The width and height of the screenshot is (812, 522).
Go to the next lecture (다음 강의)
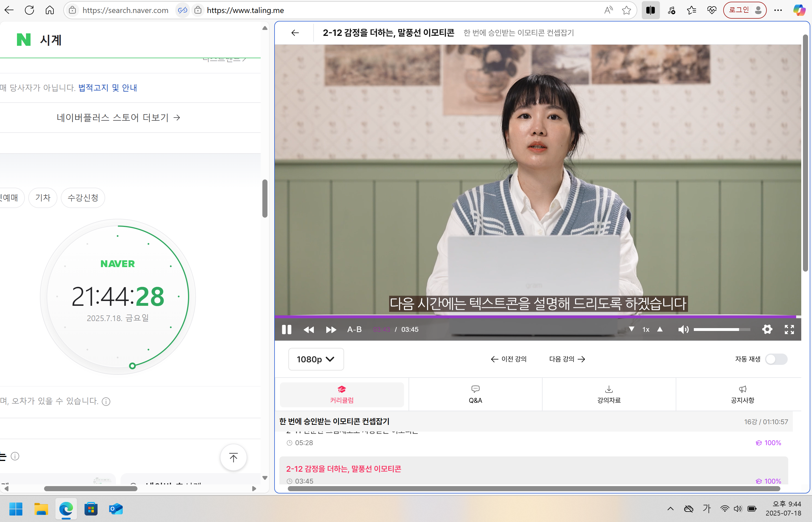tap(567, 359)
